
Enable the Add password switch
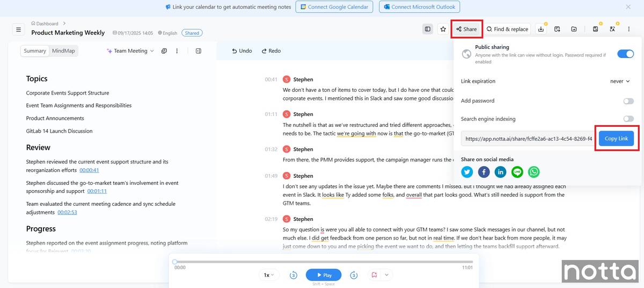[x=628, y=101]
